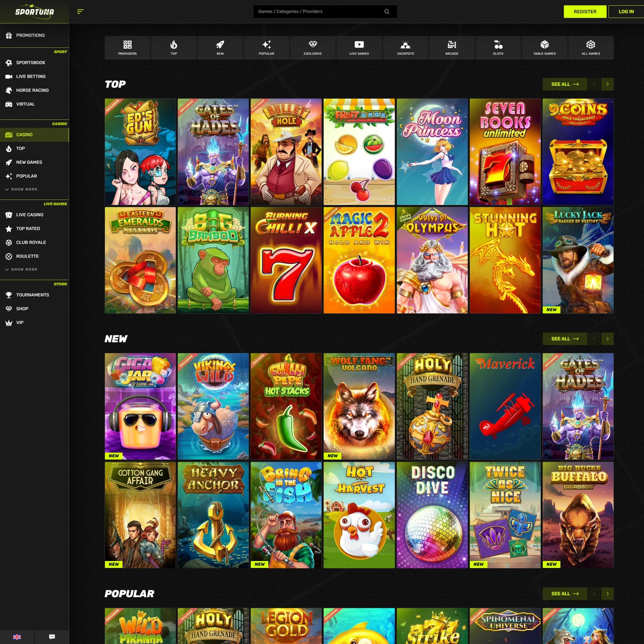
Task: Click the search magnifier icon
Action: click(387, 12)
